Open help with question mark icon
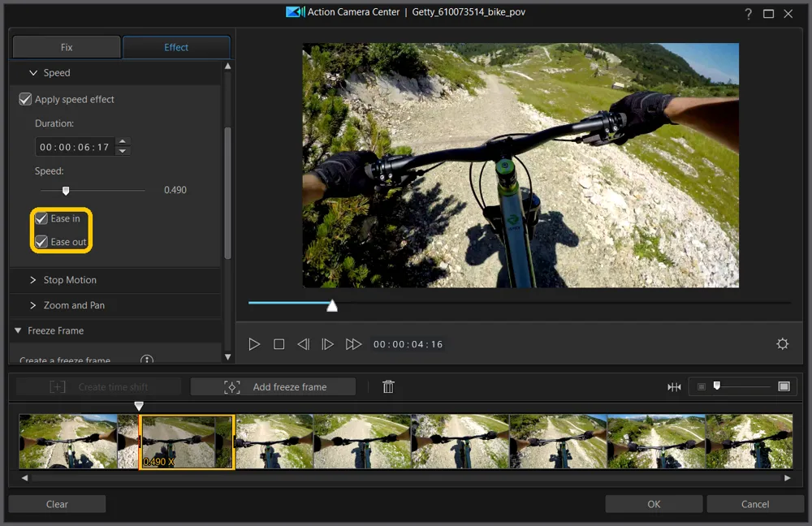The width and height of the screenshot is (812, 526). [x=749, y=14]
